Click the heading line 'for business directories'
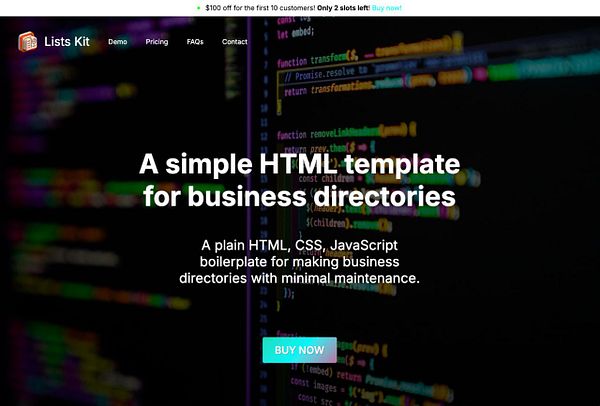The height and width of the screenshot is (406, 600). (x=300, y=196)
